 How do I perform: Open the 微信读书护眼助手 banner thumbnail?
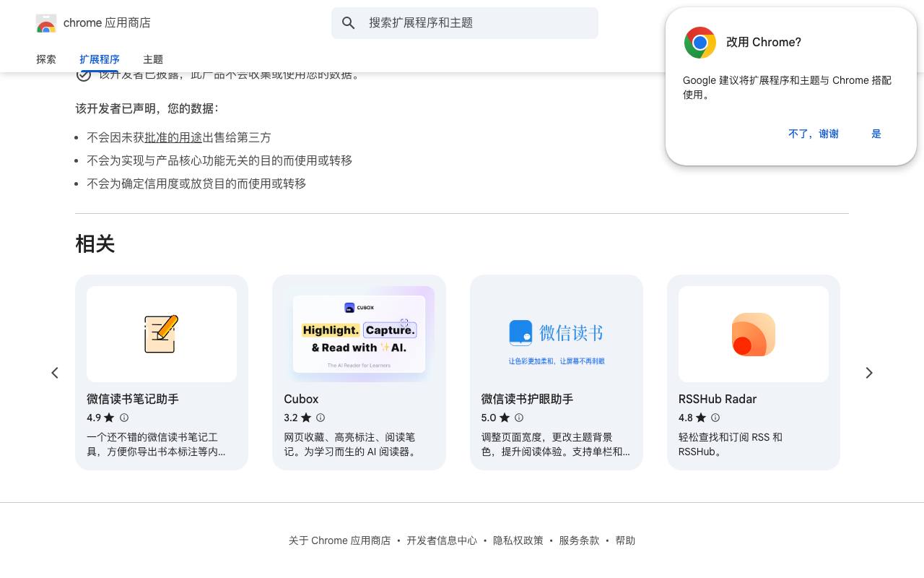[x=557, y=334]
